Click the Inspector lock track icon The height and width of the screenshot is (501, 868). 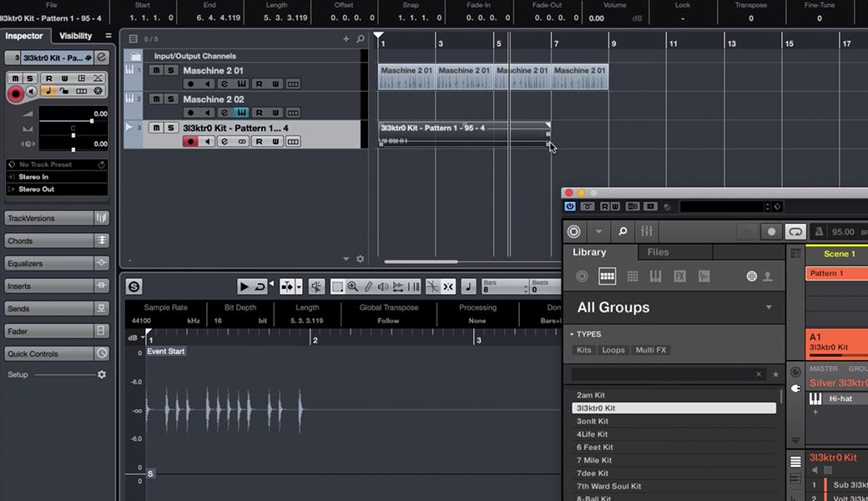click(x=65, y=91)
